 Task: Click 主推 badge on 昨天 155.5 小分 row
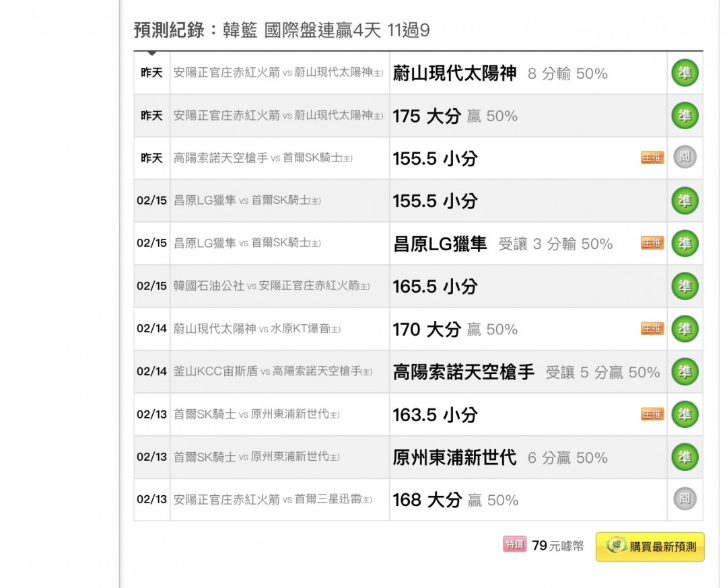[x=652, y=157]
